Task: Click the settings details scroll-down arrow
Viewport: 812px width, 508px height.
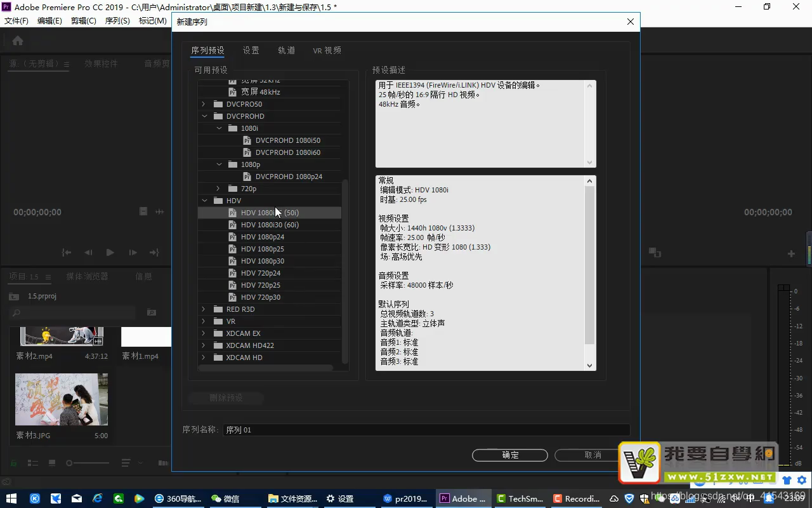Action: [x=589, y=365]
